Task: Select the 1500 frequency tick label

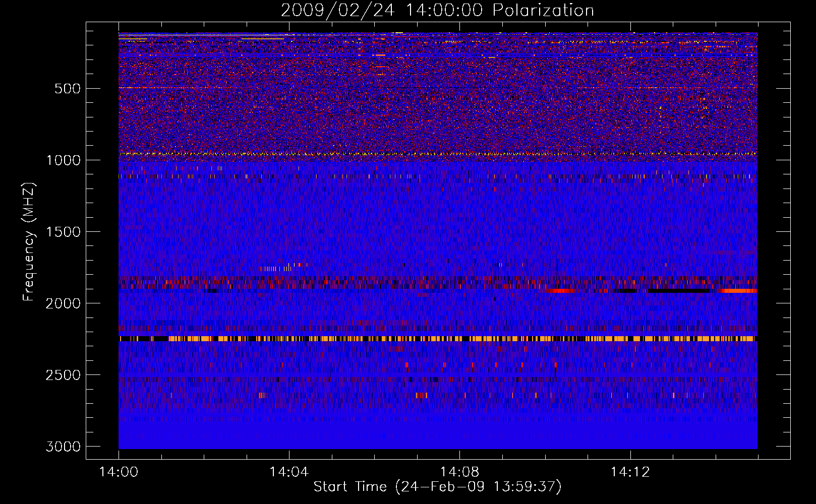Action: 64,232
